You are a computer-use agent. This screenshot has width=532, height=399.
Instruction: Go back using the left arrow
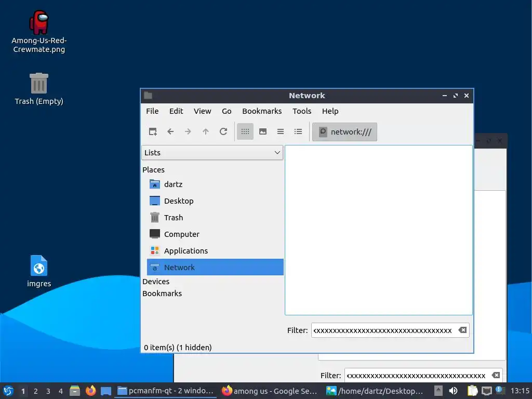coord(170,131)
